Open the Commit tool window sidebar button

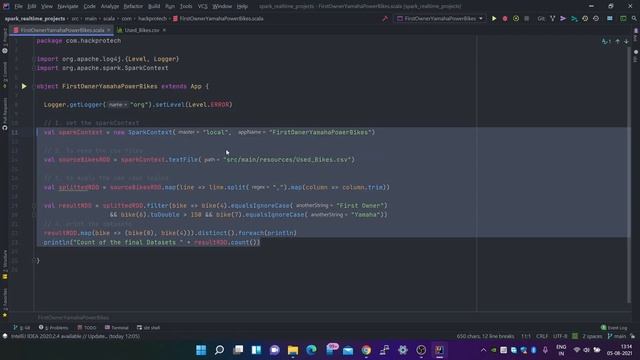(5, 76)
